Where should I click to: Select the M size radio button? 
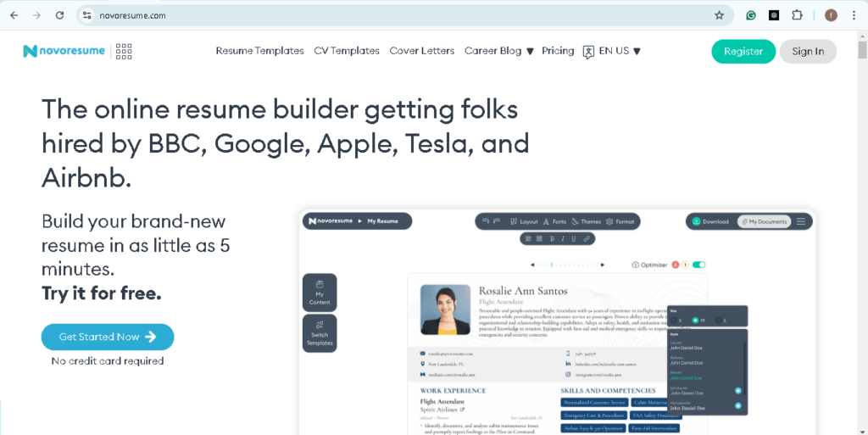coord(695,321)
